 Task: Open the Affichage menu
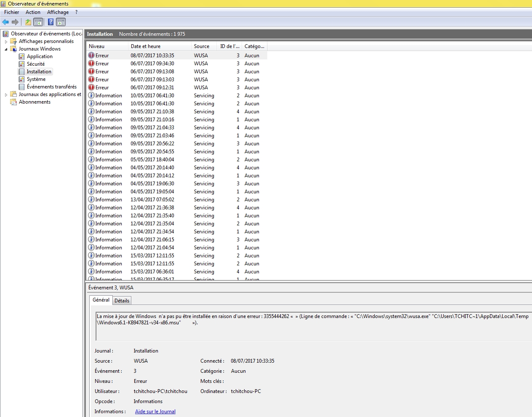pos(58,12)
